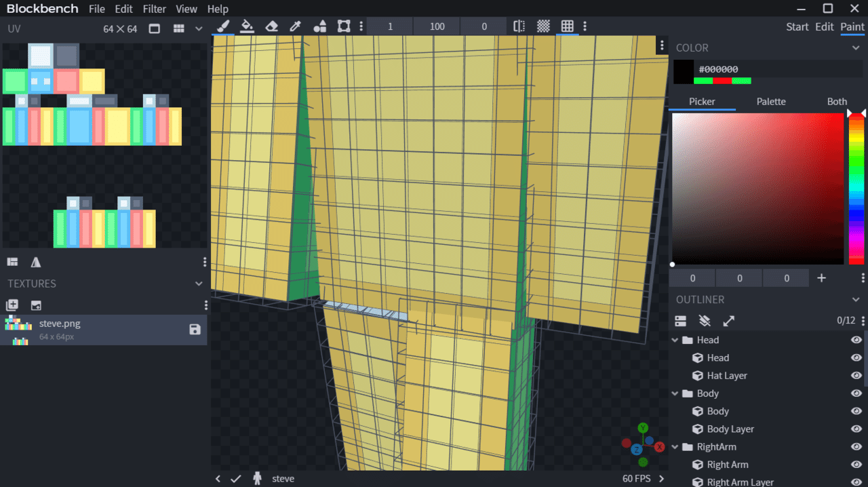868x487 pixels.
Task: Open UV panel bottom options menu
Action: tap(205, 262)
